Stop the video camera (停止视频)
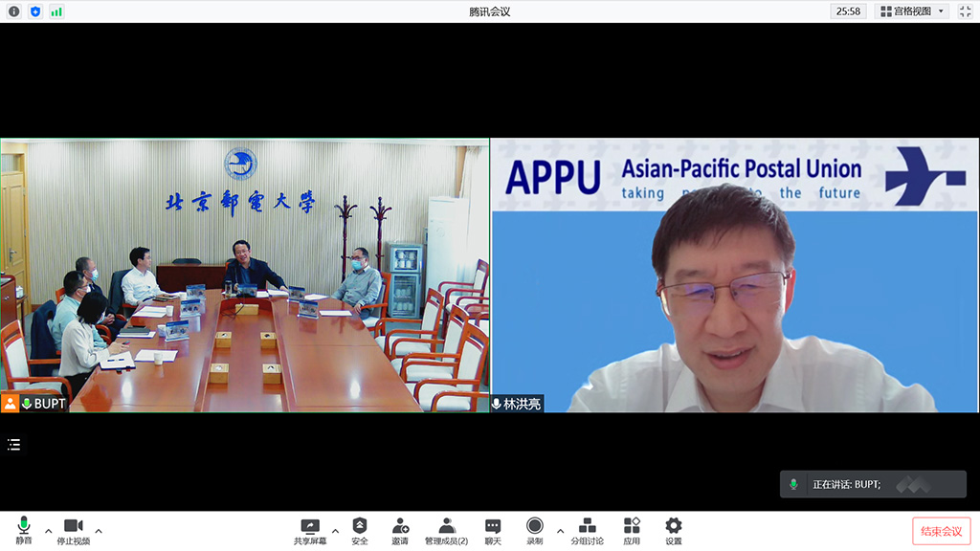This screenshot has height=551, width=980. click(x=73, y=531)
